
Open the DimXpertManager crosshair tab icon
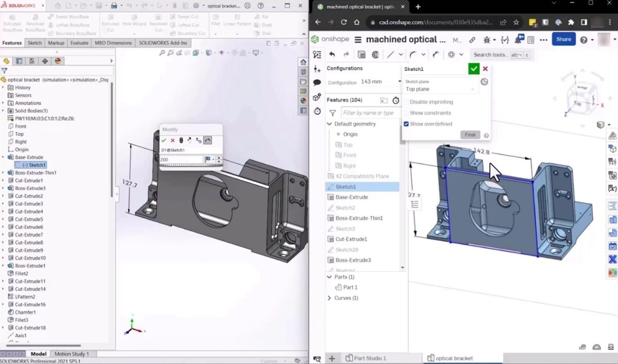tap(45, 61)
